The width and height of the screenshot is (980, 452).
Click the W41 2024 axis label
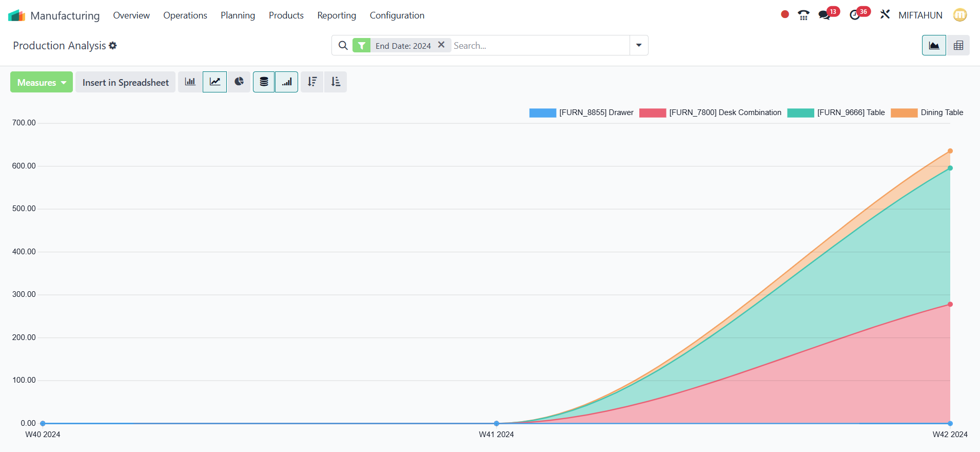tap(496, 435)
